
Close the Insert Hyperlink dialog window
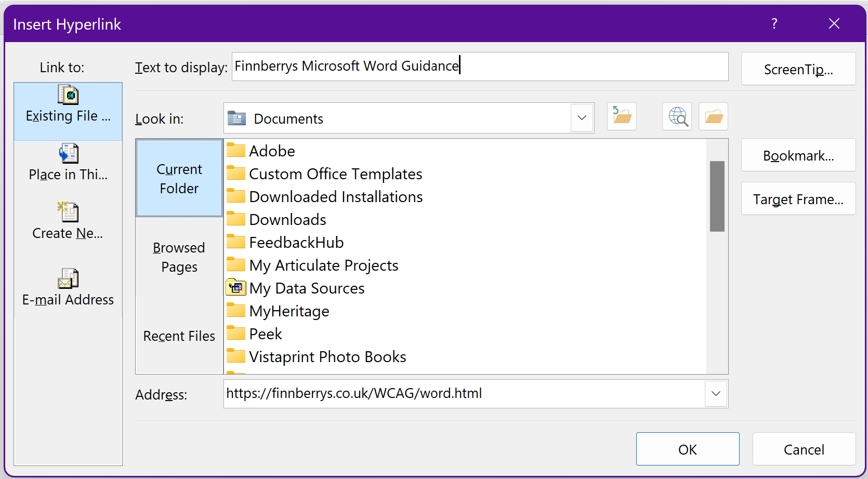tap(834, 23)
